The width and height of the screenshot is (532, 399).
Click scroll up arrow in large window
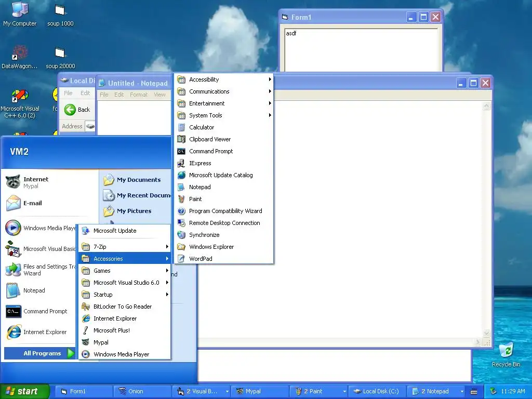tap(486, 106)
